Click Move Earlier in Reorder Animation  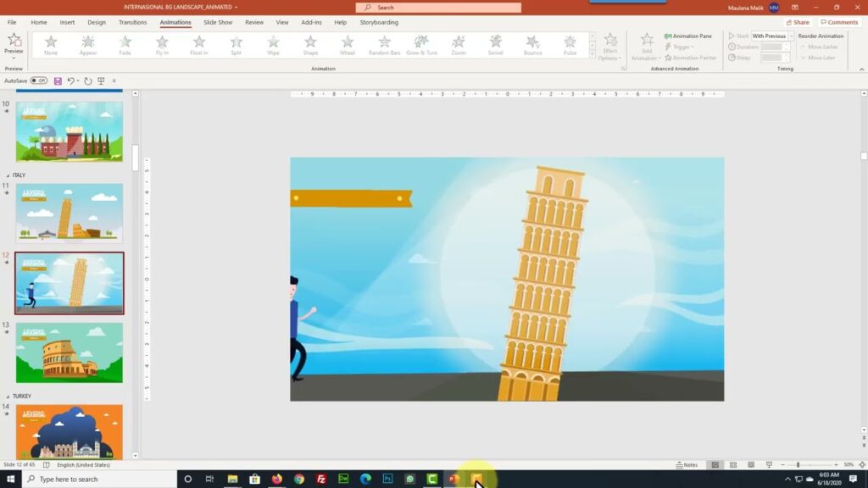click(820, 47)
